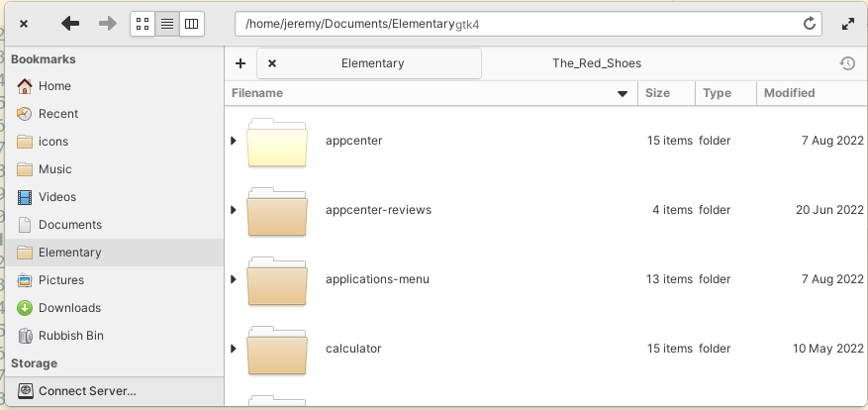Click the 13 items size cell
868x410 pixels.
pyautogui.click(x=670, y=279)
